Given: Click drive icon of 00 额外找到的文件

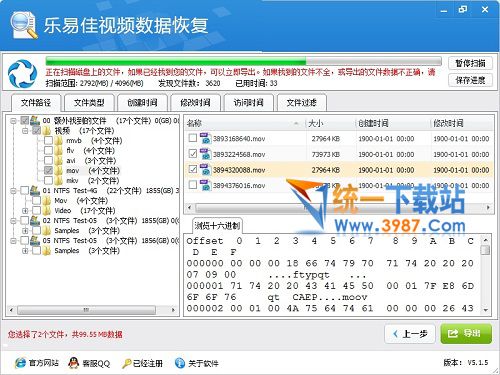Looking at the screenshot, I should [35, 120].
